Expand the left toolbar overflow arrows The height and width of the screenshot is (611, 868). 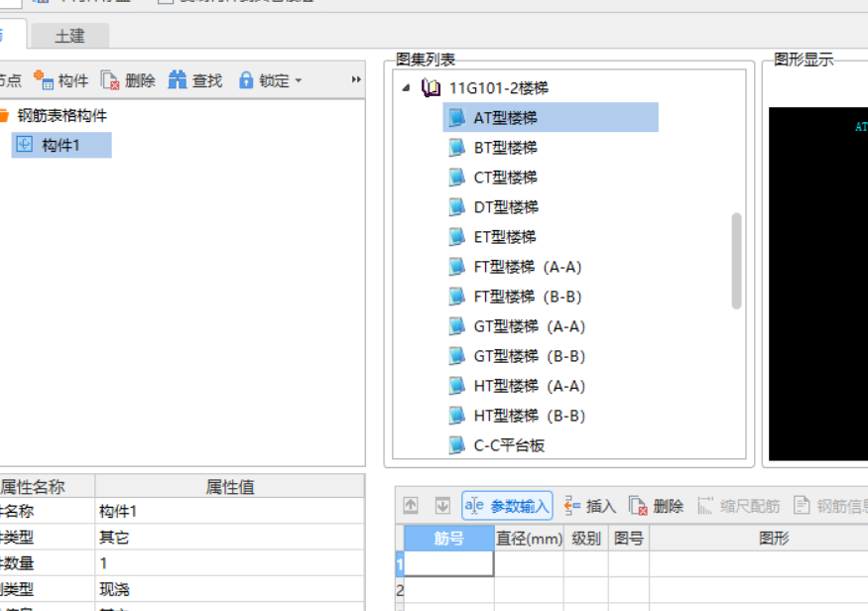[356, 79]
